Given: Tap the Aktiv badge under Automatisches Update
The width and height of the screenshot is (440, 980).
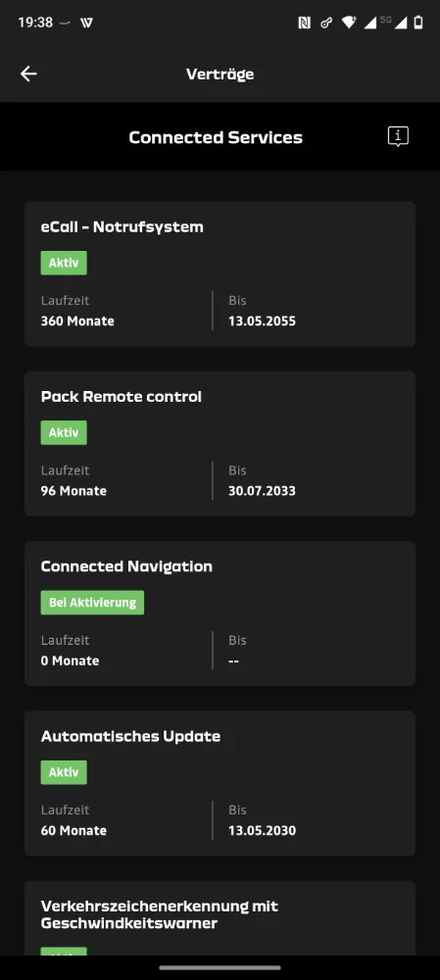Looking at the screenshot, I should (64, 773).
